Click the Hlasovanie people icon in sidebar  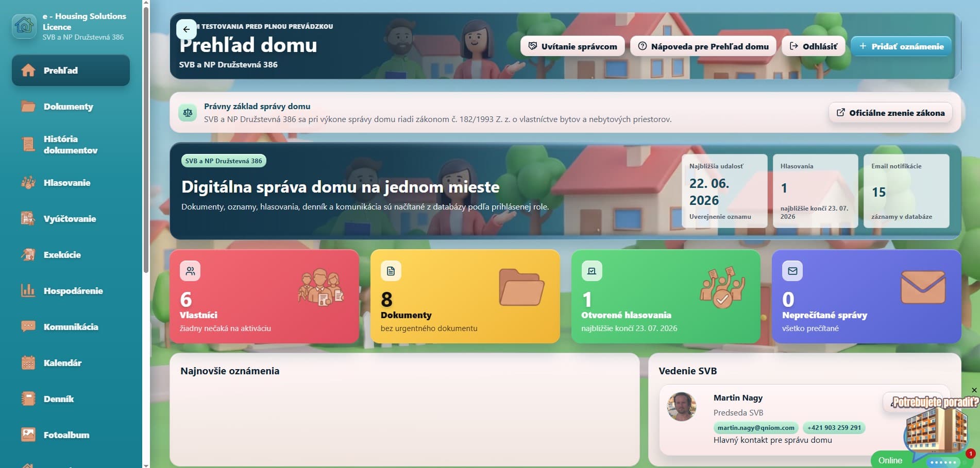point(28,183)
